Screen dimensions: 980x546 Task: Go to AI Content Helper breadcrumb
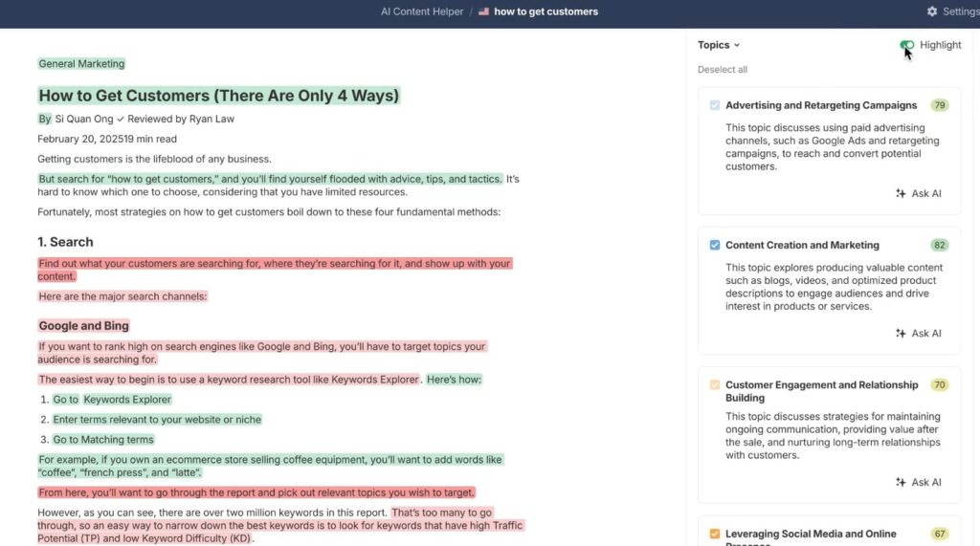(x=422, y=11)
